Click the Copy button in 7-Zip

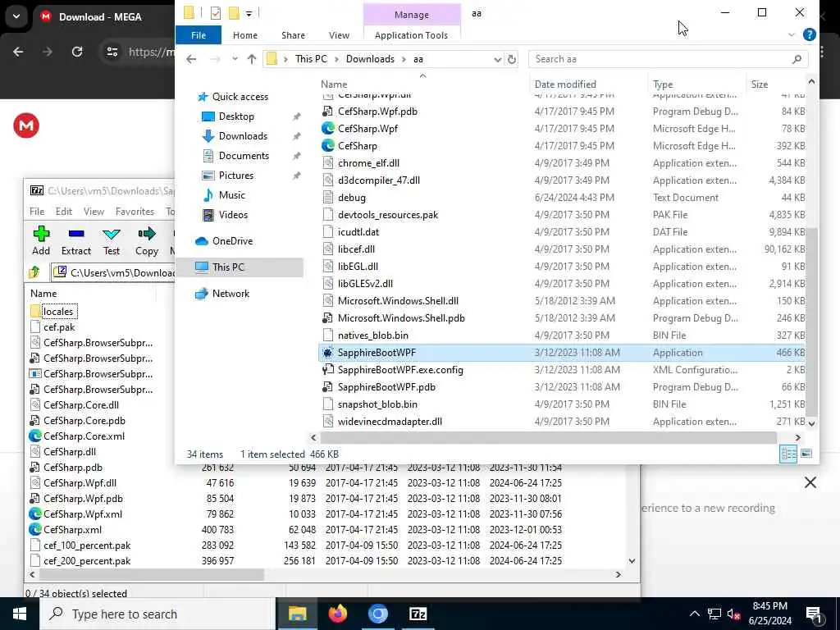click(x=146, y=240)
